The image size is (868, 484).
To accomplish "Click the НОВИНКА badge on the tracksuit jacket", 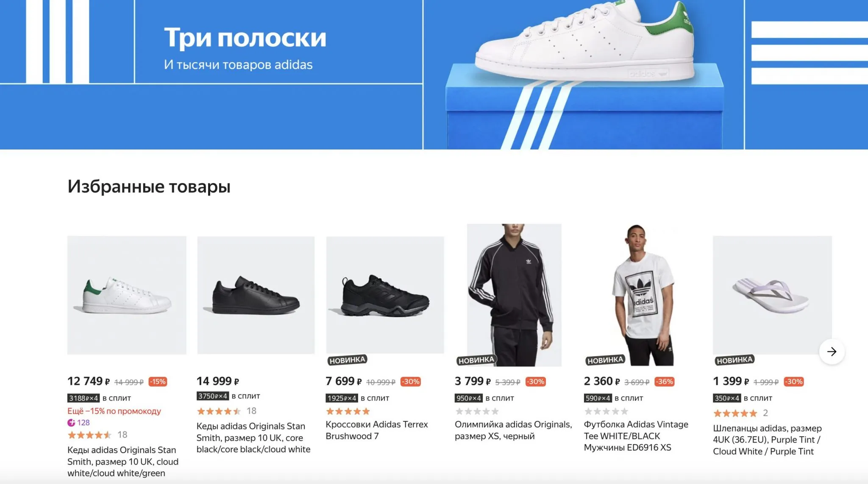I will tap(476, 360).
